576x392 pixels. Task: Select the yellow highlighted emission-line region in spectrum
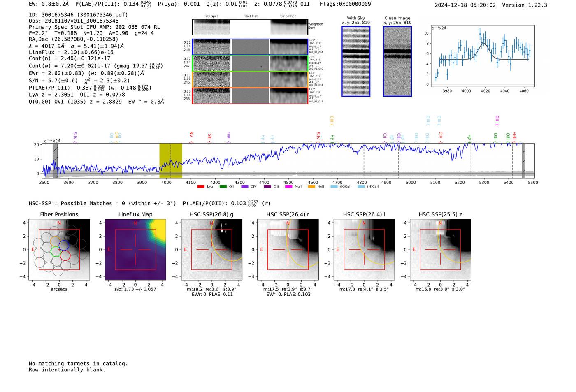(171, 160)
